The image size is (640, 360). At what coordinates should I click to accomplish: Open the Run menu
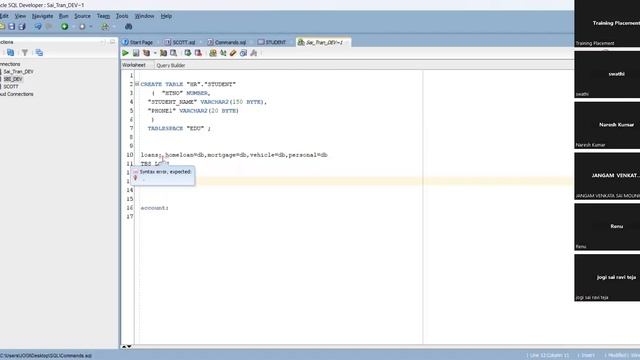tap(64, 16)
